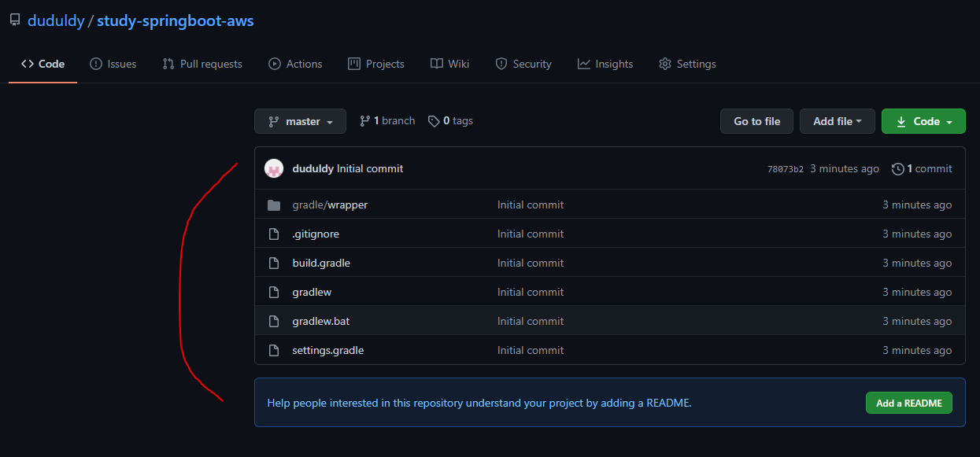This screenshot has width=980, height=457.
Task: Click 3 minutes ago in gradle/wrapper row
Action: click(x=917, y=205)
